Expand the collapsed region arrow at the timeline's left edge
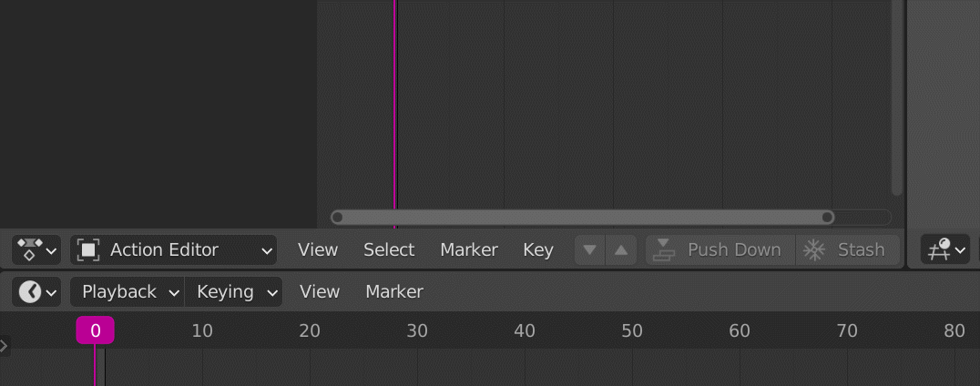Viewport: 980px width, 386px height. click(5, 345)
